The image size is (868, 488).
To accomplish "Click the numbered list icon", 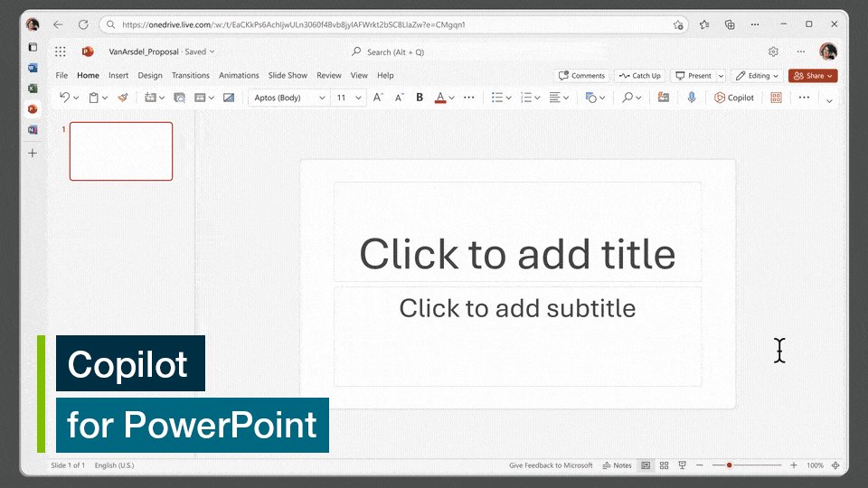I will coord(526,98).
